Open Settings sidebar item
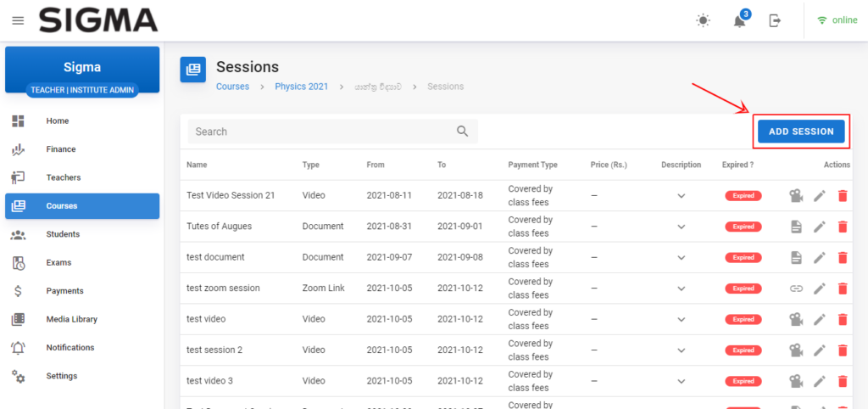The width and height of the screenshot is (868, 409). tap(82, 376)
